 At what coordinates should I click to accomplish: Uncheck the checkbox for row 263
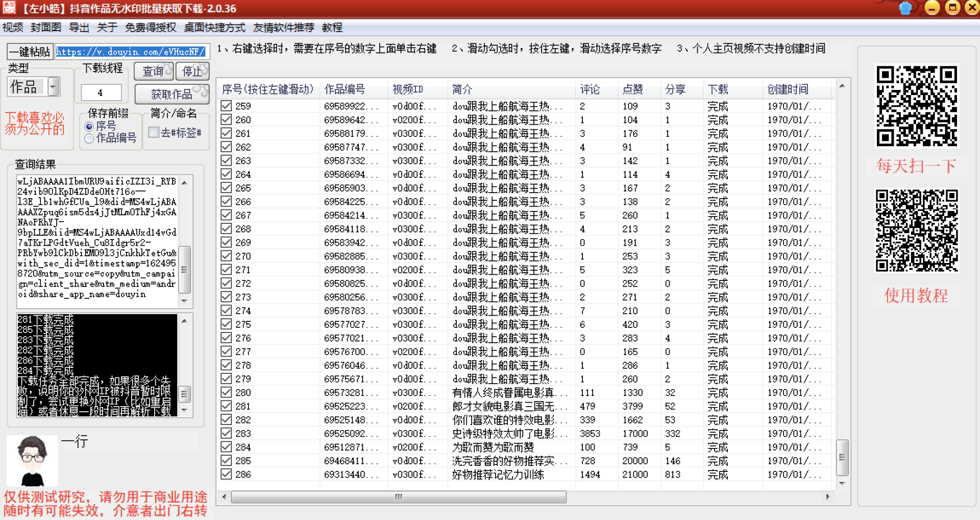226,160
